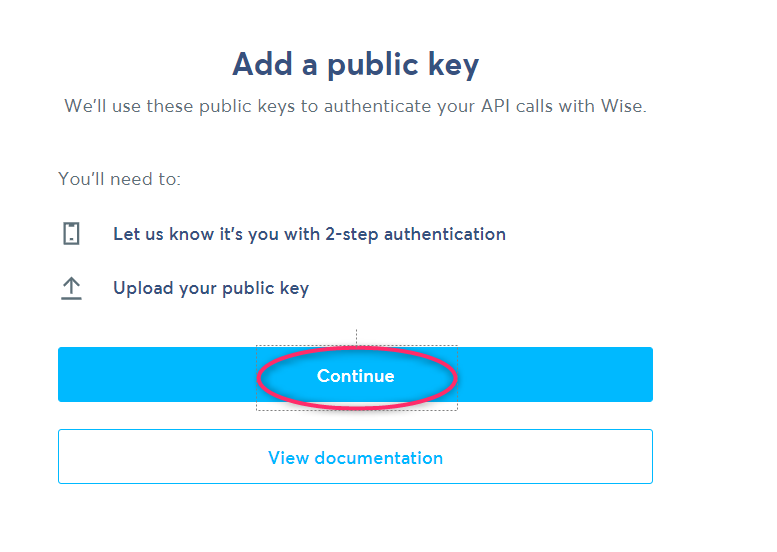The height and width of the screenshot is (552, 777).
Task: Select the "Add a public key" heading
Action: pos(356,64)
